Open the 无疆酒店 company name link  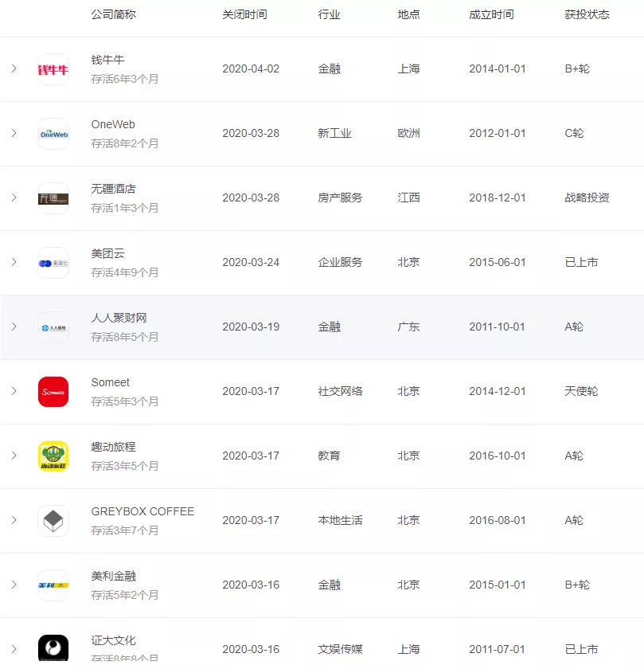pyautogui.click(x=114, y=189)
